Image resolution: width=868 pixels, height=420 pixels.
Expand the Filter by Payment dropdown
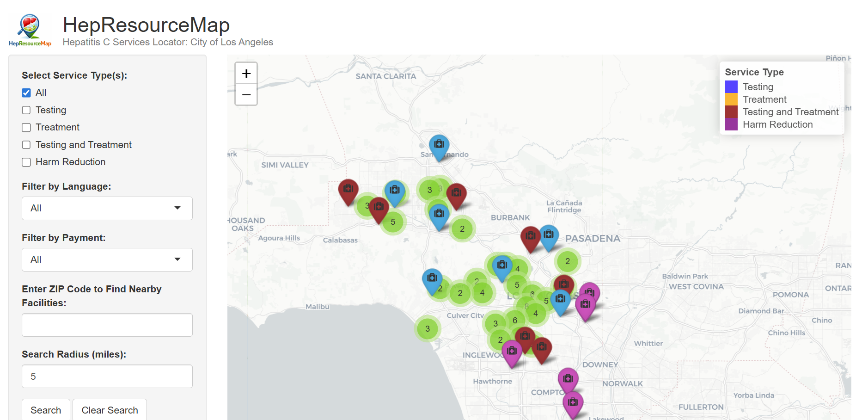pos(107,260)
